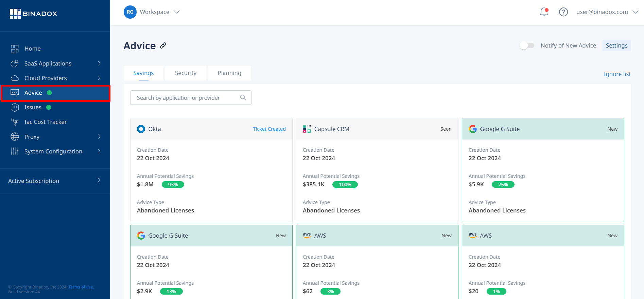
Task: Click the Advice page heading
Action: [x=140, y=45]
